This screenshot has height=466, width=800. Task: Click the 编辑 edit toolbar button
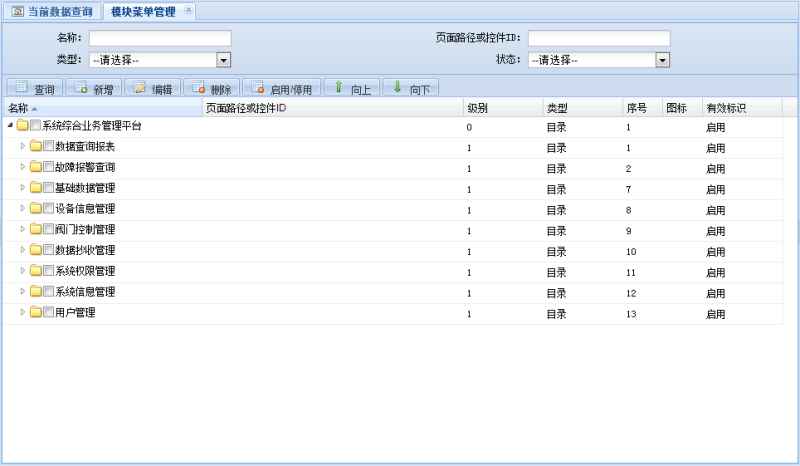point(153,88)
